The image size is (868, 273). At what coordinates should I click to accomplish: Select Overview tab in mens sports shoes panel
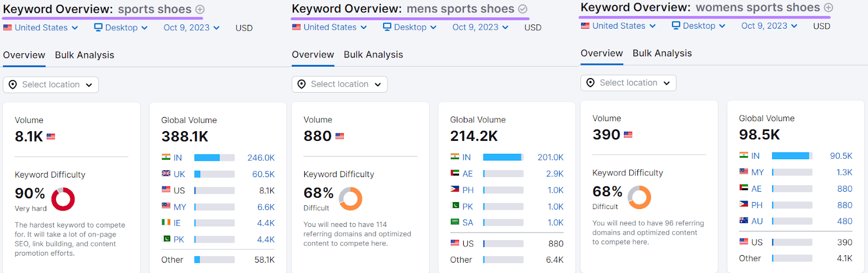tap(313, 55)
